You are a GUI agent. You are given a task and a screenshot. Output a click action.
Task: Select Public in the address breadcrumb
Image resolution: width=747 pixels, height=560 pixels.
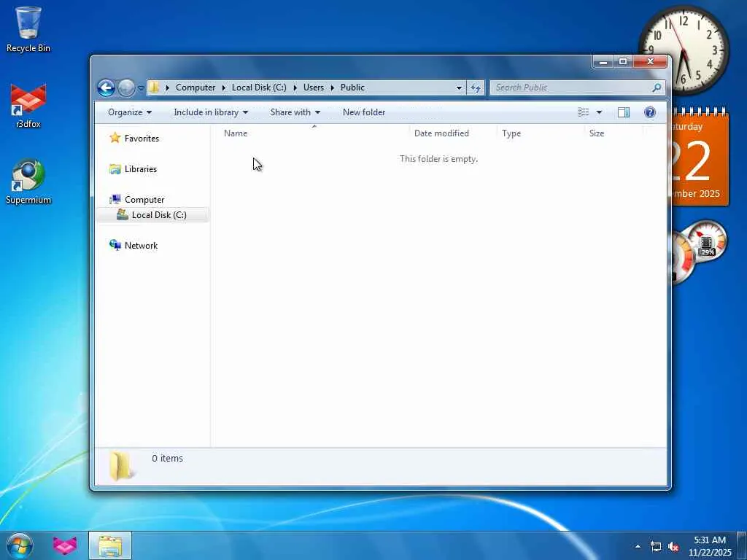[x=352, y=87]
